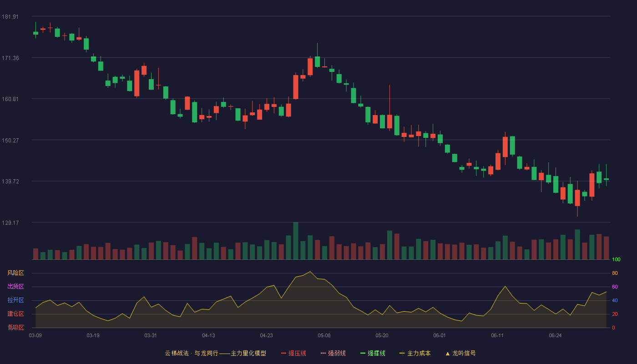Toggle the 强压线 legend entry
Image resolution: width=637 pixels, height=364 pixels.
tap(293, 353)
